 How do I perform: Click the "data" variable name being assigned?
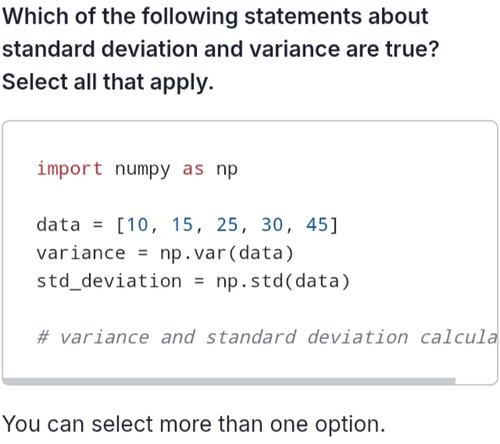tap(58, 225)
